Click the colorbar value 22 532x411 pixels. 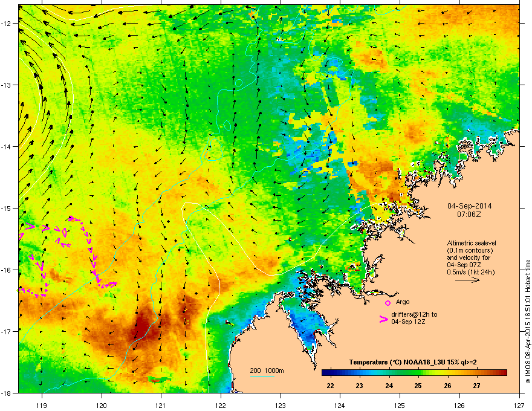(330, 386)
